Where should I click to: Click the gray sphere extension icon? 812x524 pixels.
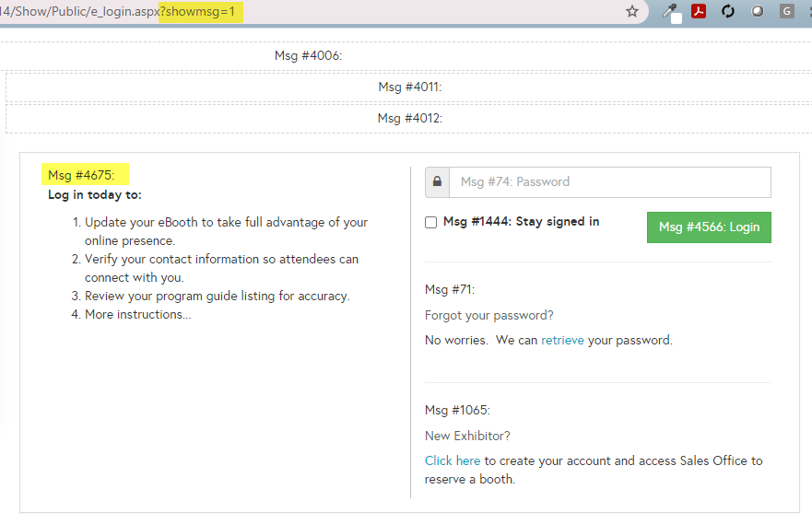[758, 12]
